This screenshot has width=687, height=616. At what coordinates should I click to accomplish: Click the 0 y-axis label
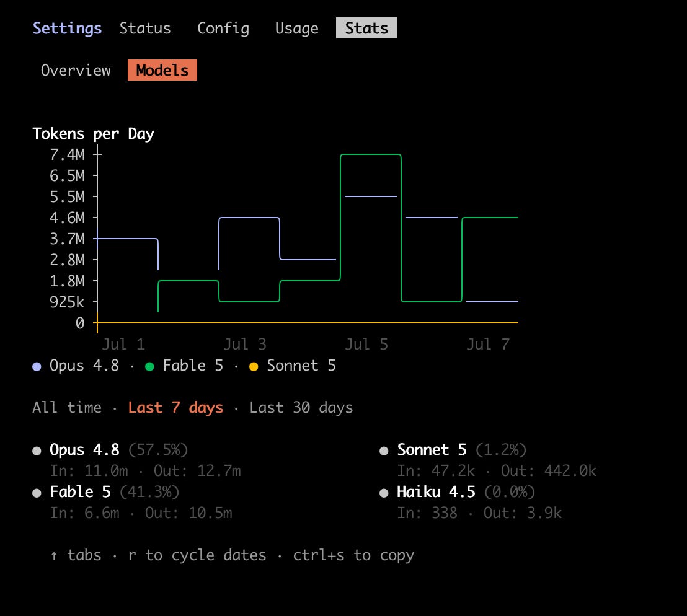(x=80, y=323)
